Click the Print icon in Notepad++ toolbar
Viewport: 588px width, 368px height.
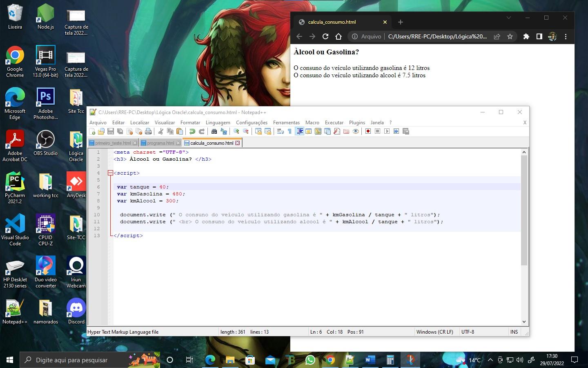[148, 131]
